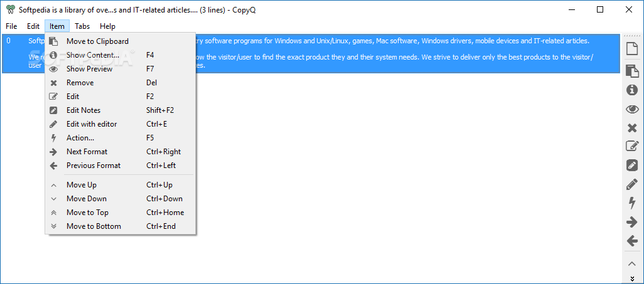Choose Move to Clipboard from Item menu

point(121,41)
